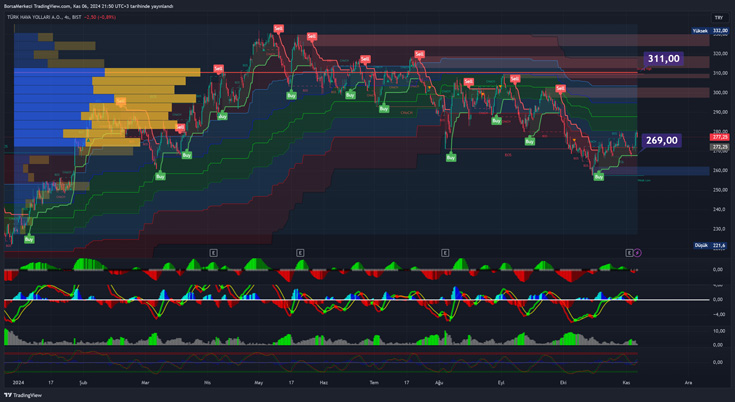This screenshot has height=402, width=735.
Task: Click the Tem month on the time axis
Action: click(374, 382)
